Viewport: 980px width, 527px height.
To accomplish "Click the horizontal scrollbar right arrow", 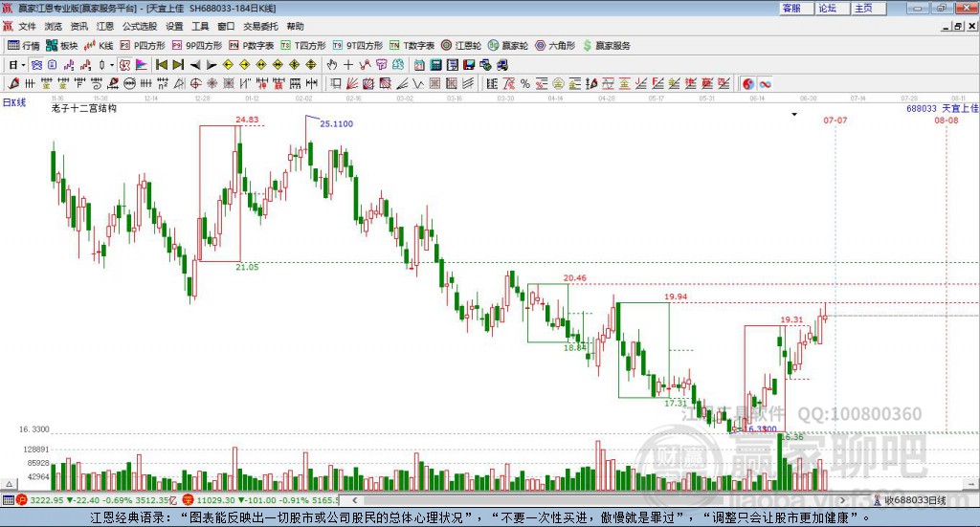I will pos(842,500).
